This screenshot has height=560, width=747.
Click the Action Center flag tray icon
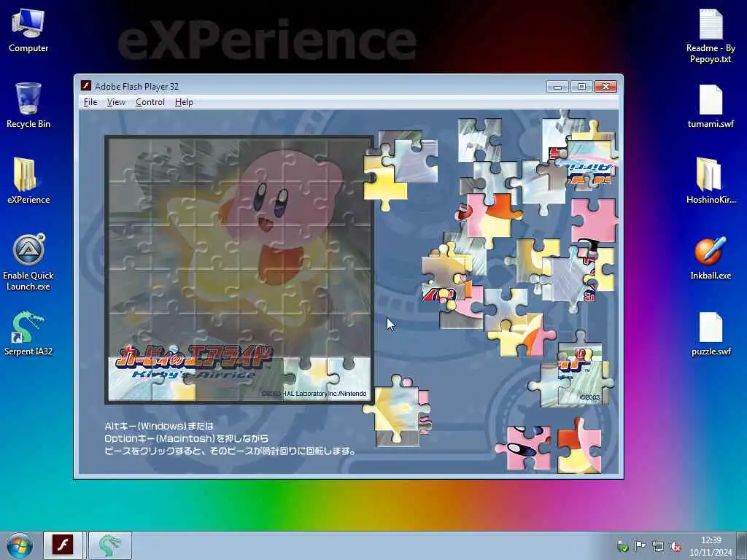[x=640, y=546]
